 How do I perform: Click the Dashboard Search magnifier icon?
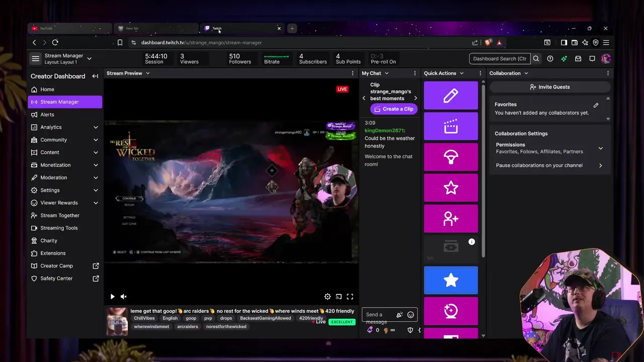[536, 59]
